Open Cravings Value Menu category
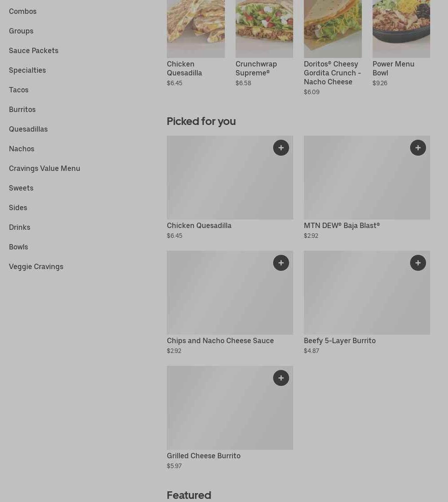Screen dimensions: 448x502 [45, 168]
